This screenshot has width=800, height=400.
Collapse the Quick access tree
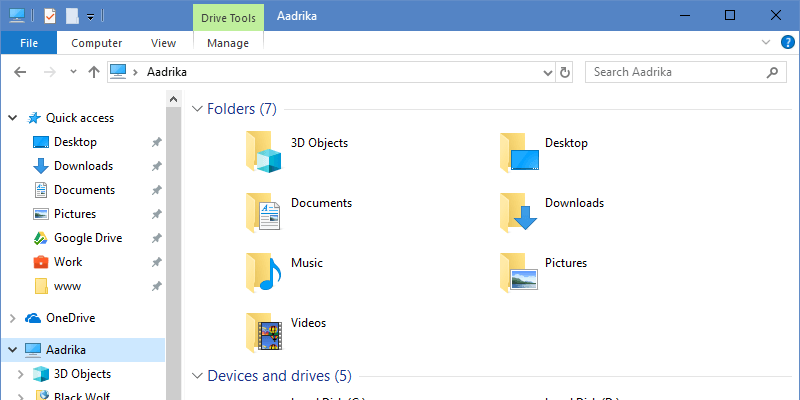tap(13, 118)
